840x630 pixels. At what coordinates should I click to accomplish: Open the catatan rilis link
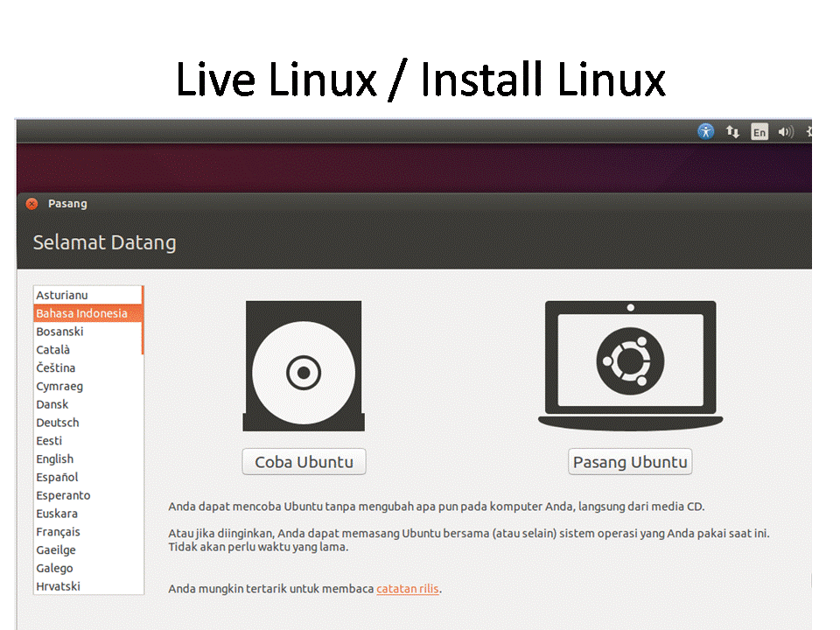click(407, 588)
